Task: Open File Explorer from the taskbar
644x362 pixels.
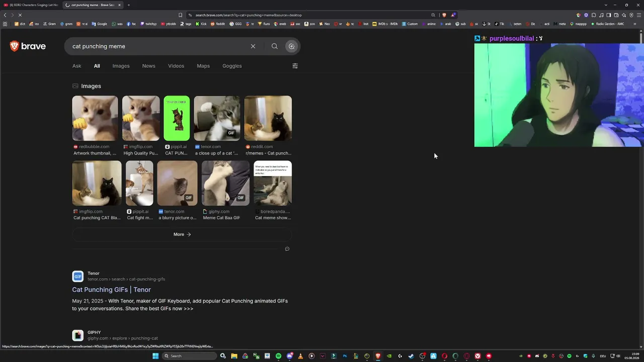Action: (234, 356)
